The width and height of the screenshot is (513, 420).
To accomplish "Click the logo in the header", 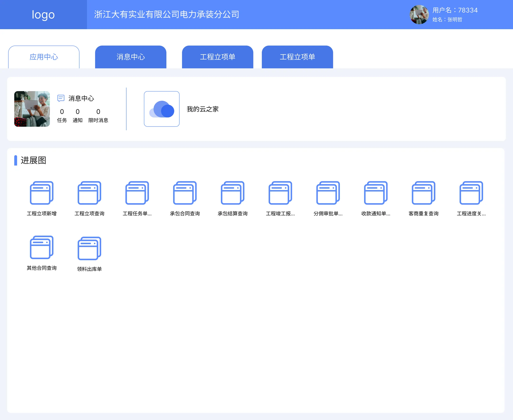I will pyautogui.click(x=43, y=14).
